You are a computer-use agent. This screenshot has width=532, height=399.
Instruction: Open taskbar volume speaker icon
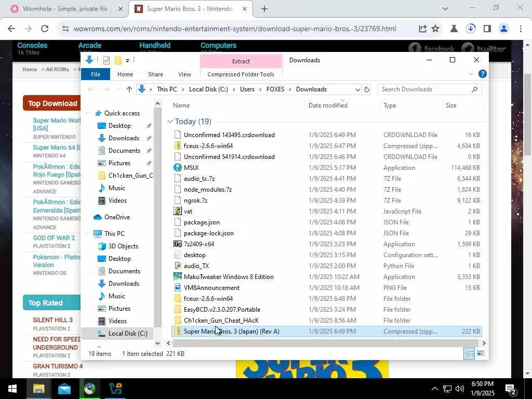pos(460,389)
